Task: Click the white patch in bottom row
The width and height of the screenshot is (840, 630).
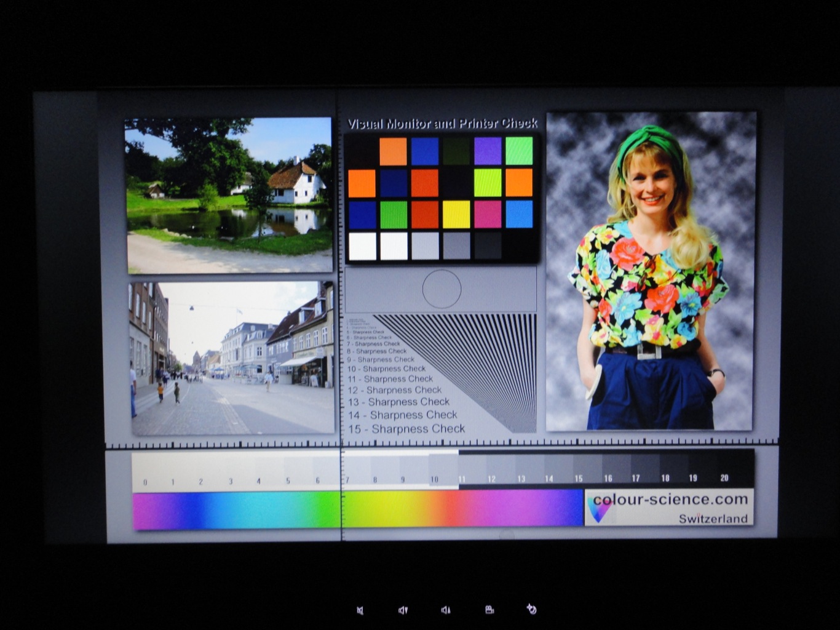Action: 362,247
